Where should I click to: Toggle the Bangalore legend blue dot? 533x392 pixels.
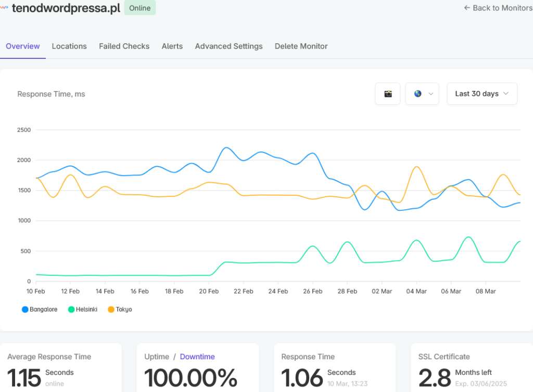point(25,309)
